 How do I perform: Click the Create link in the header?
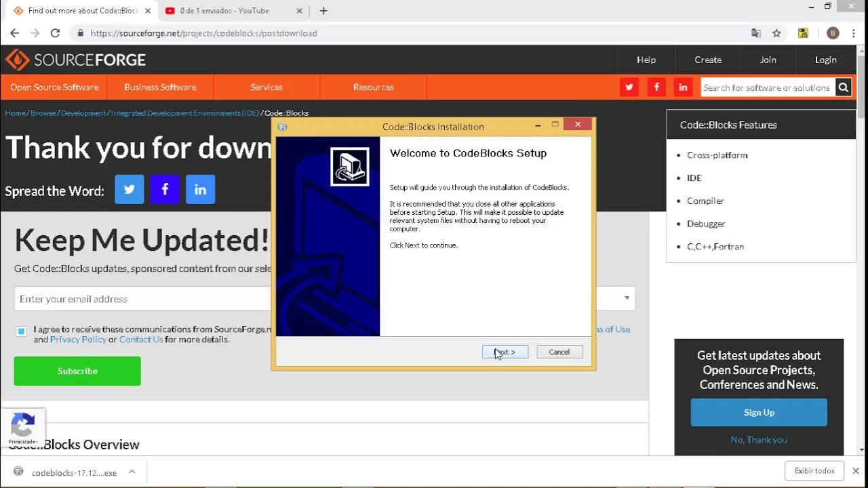[x=708, y=60]
